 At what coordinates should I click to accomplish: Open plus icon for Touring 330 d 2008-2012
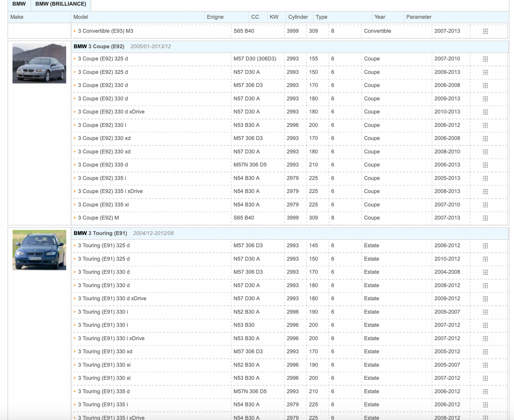pyautogui.click(x=485, y=286)
